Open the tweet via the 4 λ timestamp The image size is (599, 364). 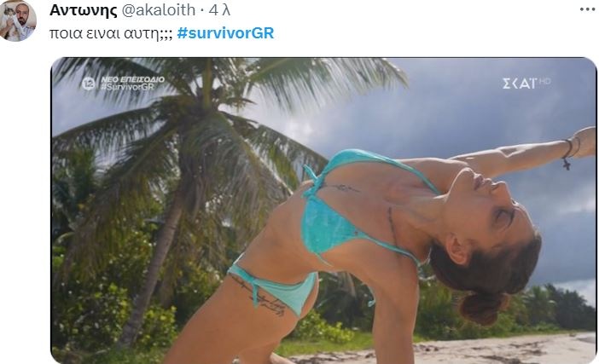(219, 10)
